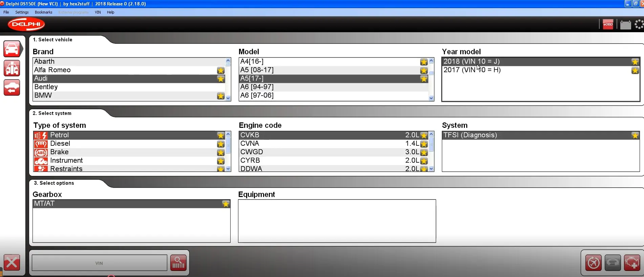Select year 2017 (VIN 10 = H)
This screenshot has height=277, width=644.
[x=541, y=70]
